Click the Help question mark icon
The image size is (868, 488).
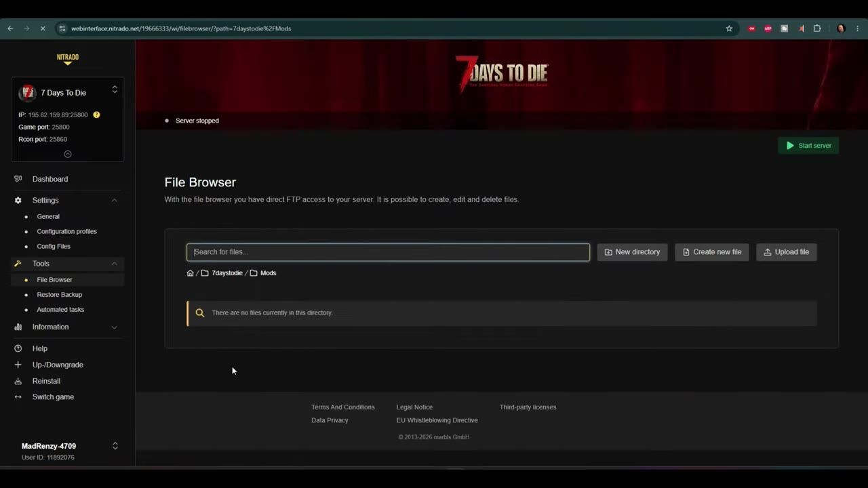pyautogui.click(x=18, y=348)
